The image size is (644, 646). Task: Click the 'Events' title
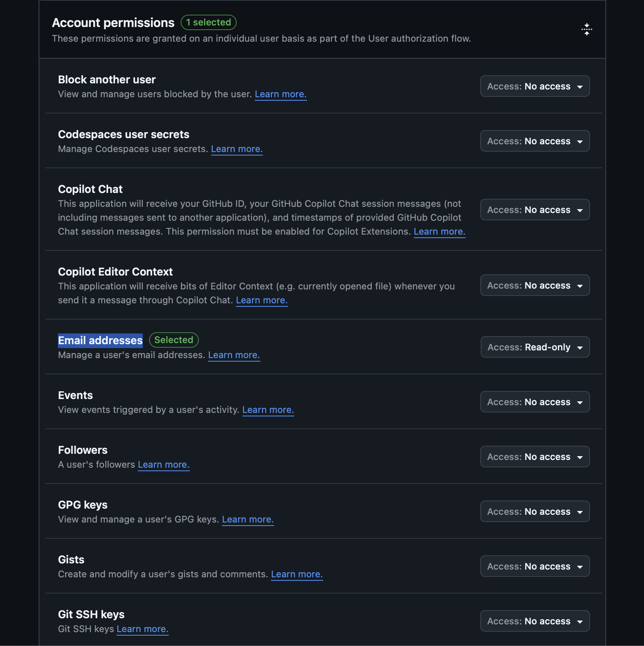75,395
